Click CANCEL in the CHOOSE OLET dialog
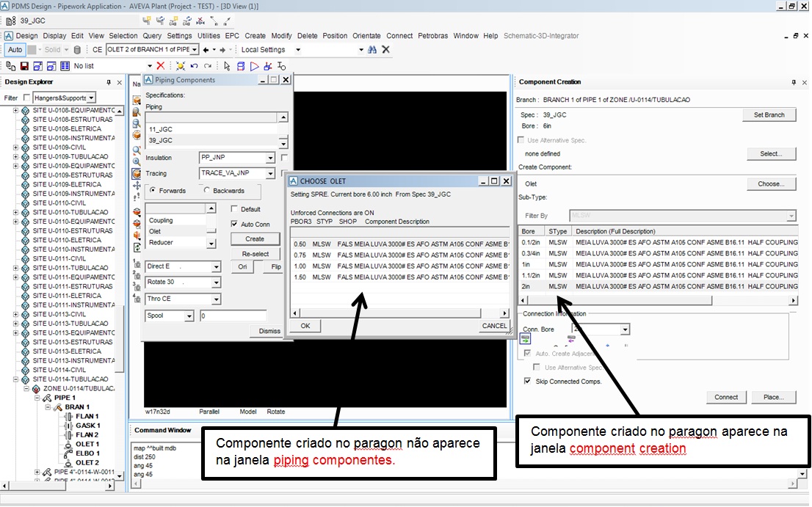The image size is (812, 507). point(494,326)
